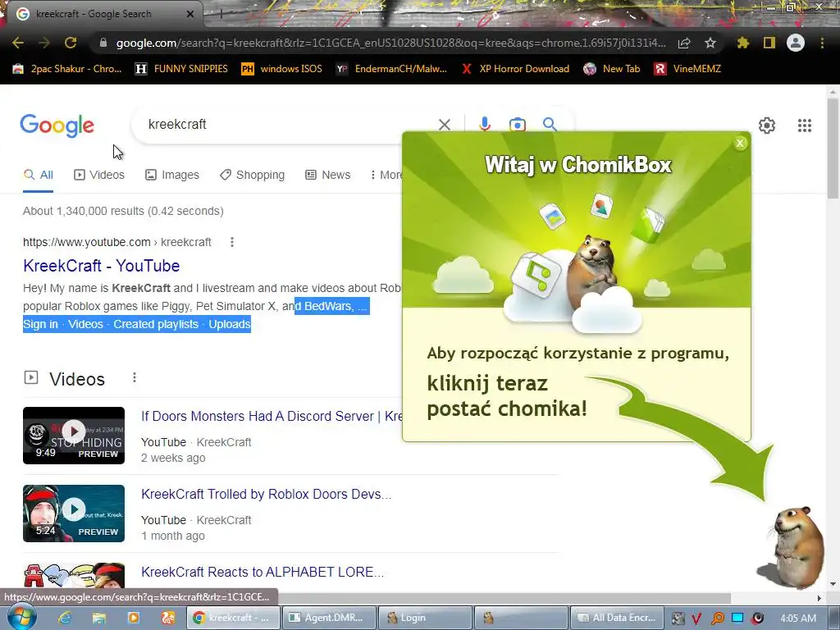Screen dimensions: 840x630
Task: Submit search with the magnifier icon
Action: coord(550,125)
